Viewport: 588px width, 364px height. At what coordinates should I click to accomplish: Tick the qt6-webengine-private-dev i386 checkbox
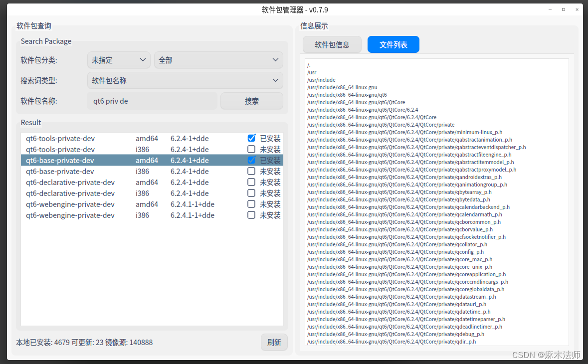251,215
